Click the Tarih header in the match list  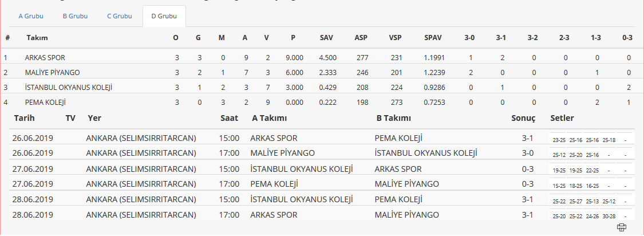[x=24, y=119]
